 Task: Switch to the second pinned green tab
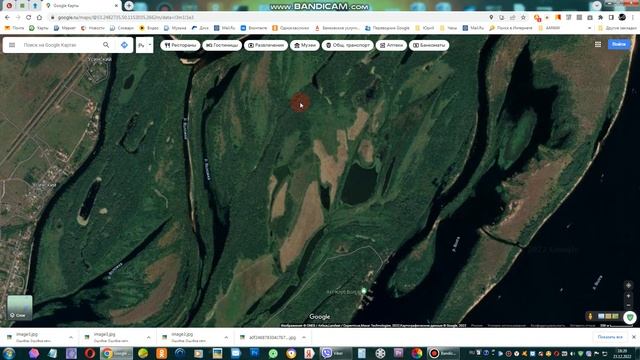click(22, 6)
